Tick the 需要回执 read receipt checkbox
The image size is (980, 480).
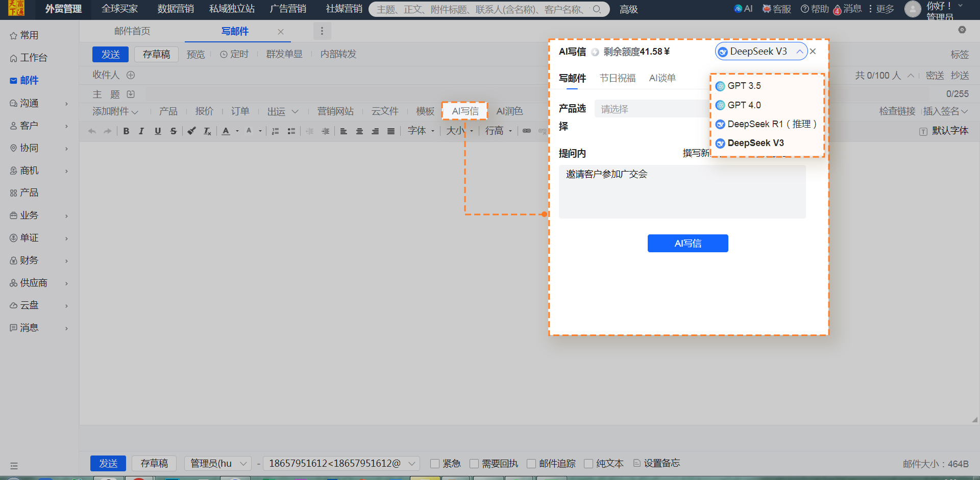pyautogui.click(x=474, y=464)
